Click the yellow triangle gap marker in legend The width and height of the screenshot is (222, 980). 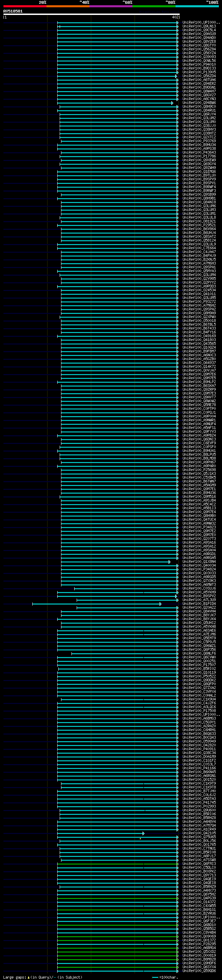(x=28, y=977)
